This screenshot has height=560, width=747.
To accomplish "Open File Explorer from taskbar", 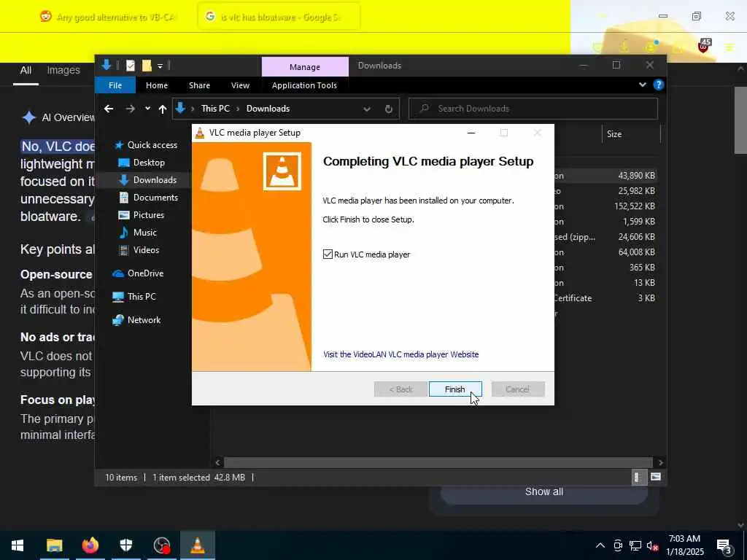I will (x=54, y=545).
